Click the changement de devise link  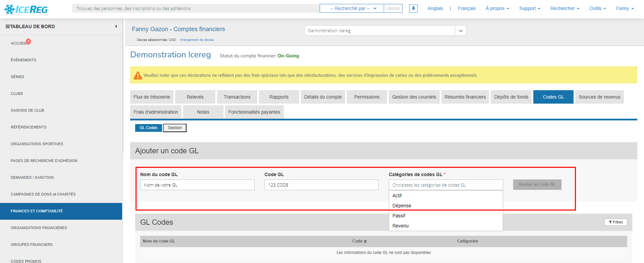click(197, 40)
